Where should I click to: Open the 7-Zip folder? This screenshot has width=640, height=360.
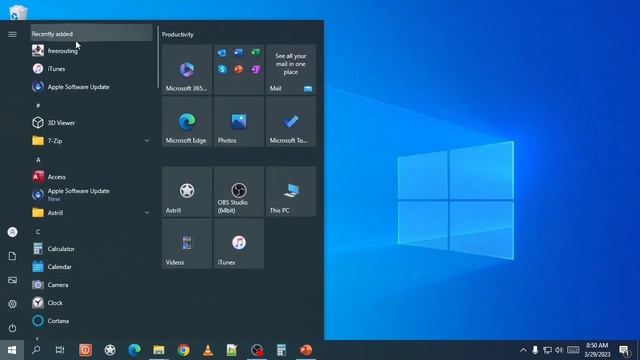(x=92, y=141)
